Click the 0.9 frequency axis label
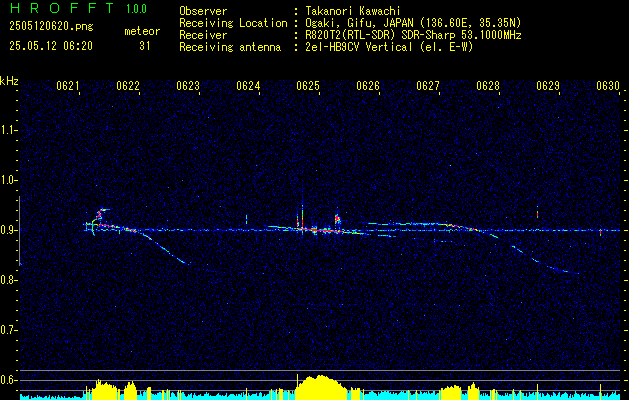Screen dimensions: 629x400 pos(8,230)
